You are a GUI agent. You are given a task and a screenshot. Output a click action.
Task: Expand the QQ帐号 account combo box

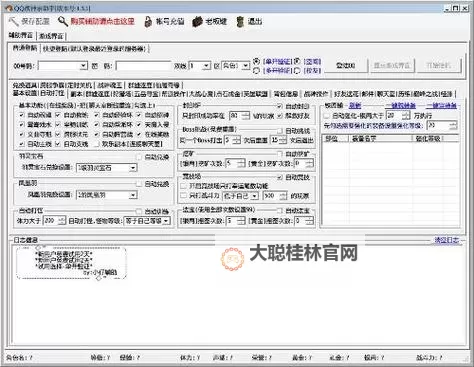[84, 66]
